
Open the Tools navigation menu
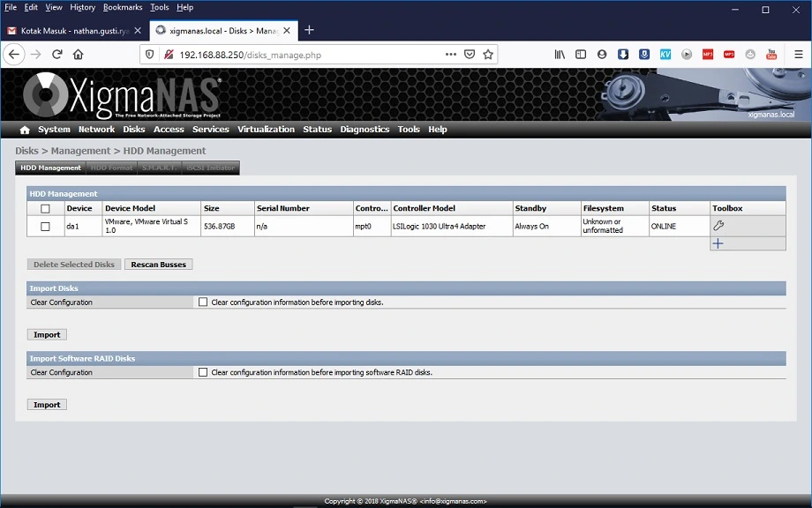coord(409,130)
